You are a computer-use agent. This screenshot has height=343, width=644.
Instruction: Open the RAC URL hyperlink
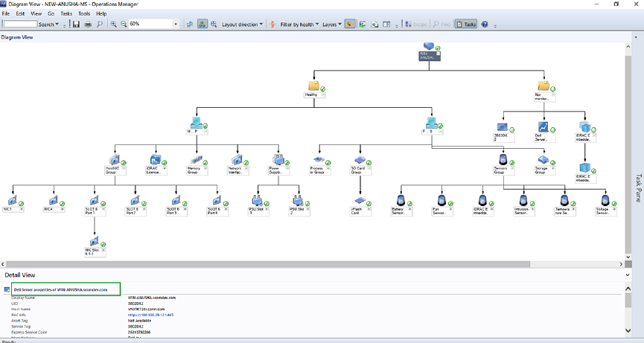[150, 315]
